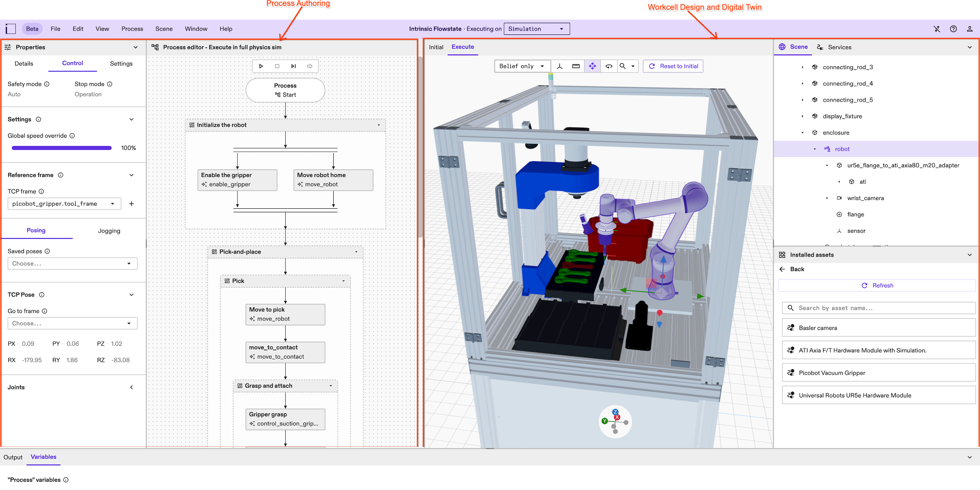Image resolution: width=980 pixels, height=490 pixels.
Task: Open the Process menu in the menu bar
Action: pyautogui.click(x=132, y=29)
